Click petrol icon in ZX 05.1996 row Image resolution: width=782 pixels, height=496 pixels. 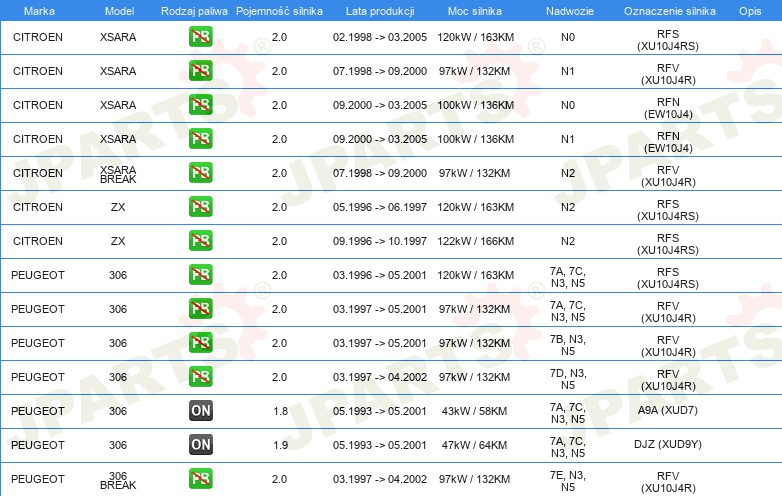coord(200,206)
